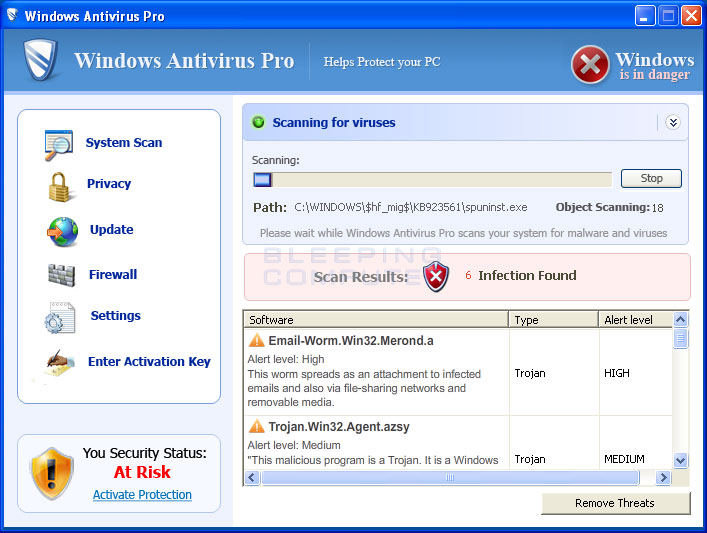Sort by the Type column header
707x533 pixels.
point(554,320)
